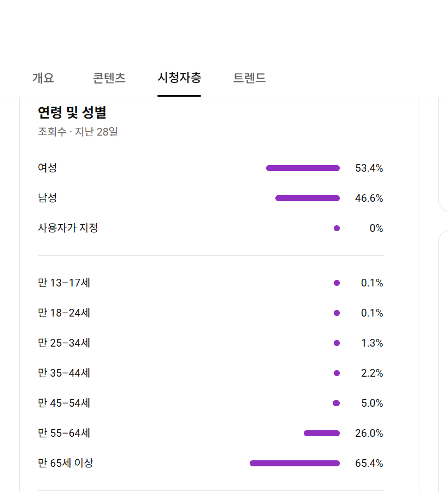
Task: Click the 조회수 · 지난 28일 subtitle
Action: [x=78, y=131]
